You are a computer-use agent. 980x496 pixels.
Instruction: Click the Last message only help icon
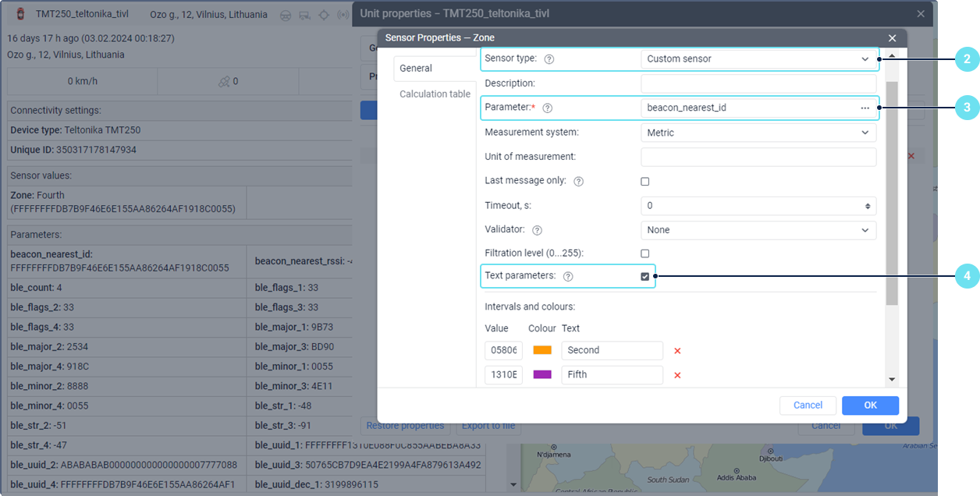pyautogui.click(x=578, y=181)
